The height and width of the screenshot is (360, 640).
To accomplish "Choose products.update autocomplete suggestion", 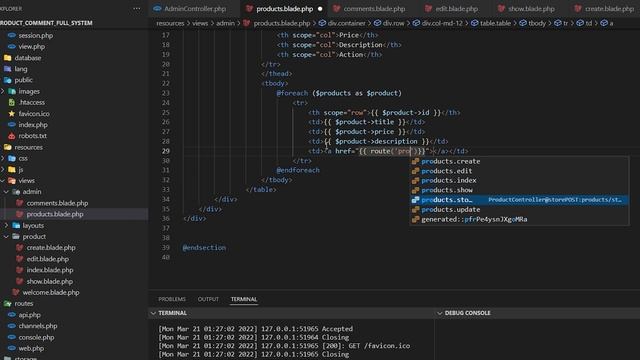I will coord(519,209).
